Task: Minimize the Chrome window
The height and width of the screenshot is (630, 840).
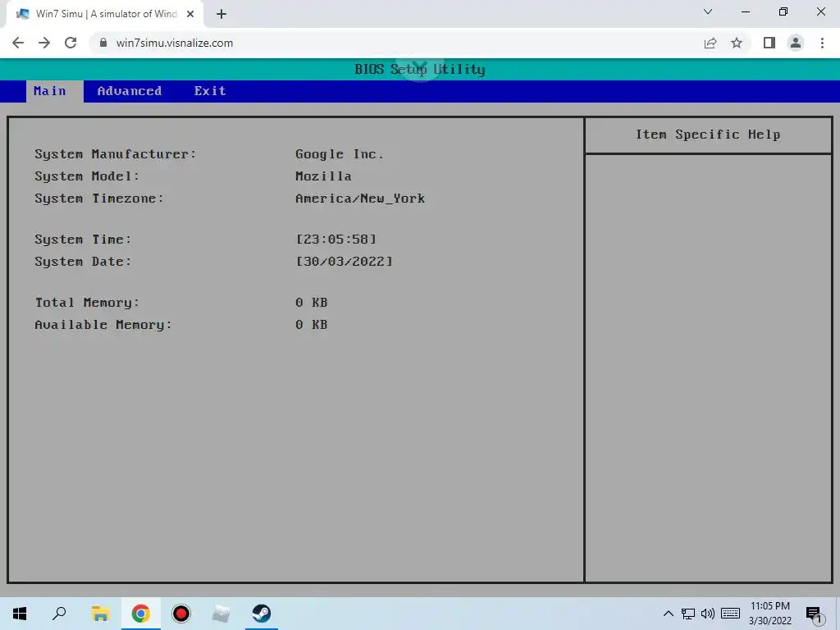Action: coord(746,11)
